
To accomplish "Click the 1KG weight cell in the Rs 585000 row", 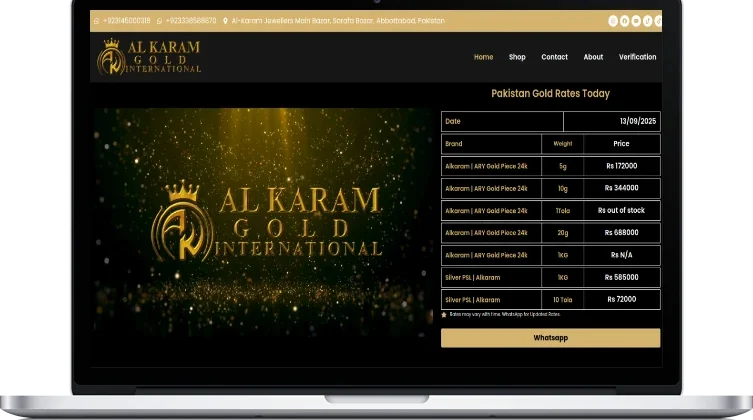I will pyautogui.click(x=562, y=277).
